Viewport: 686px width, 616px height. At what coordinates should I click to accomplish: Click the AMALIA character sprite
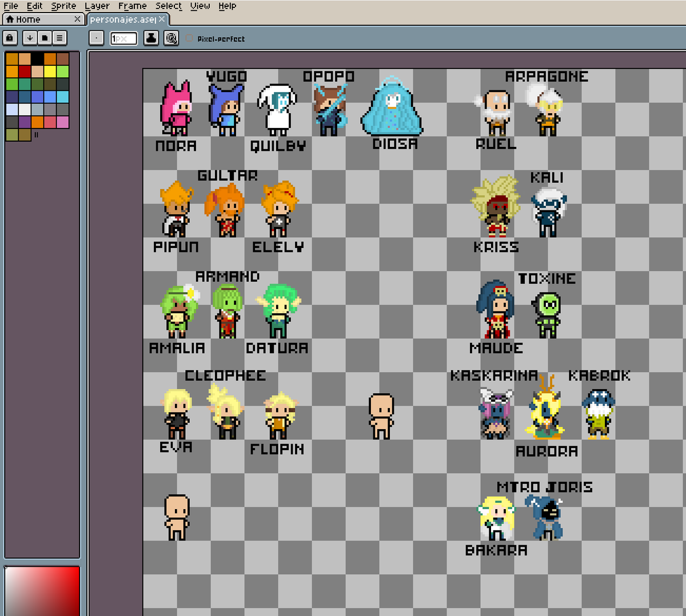point(179,311)
